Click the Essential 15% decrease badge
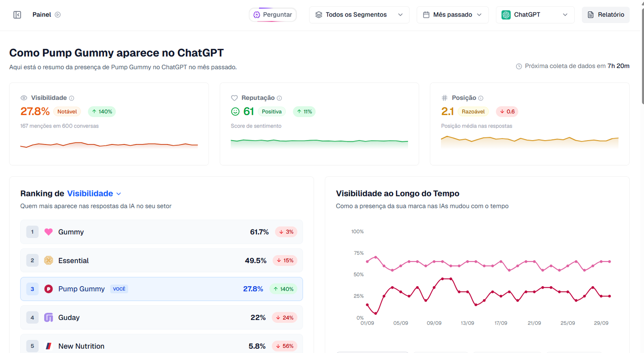The width and height of the screenshot is (644, 353). 285,260
